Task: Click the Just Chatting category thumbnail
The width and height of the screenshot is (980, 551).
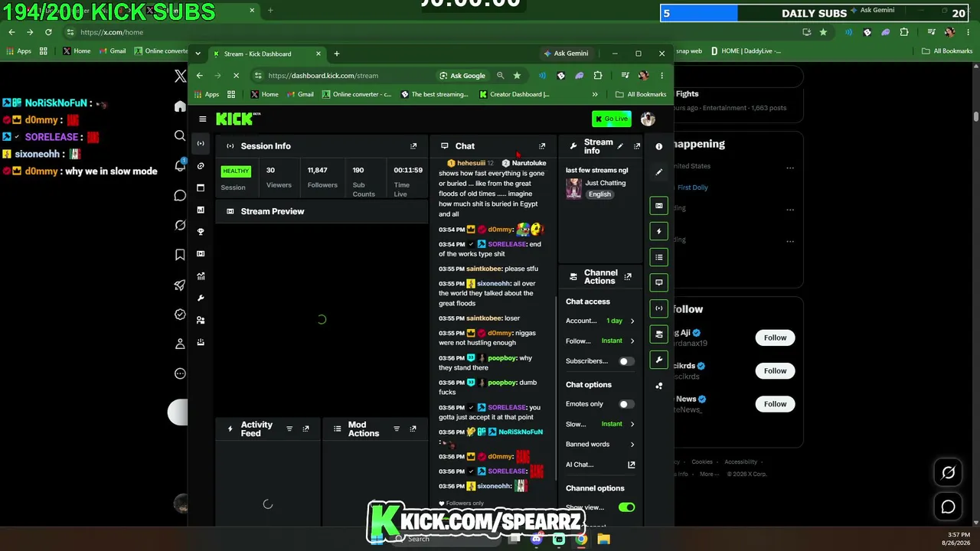Action: (x=573, y=188)
